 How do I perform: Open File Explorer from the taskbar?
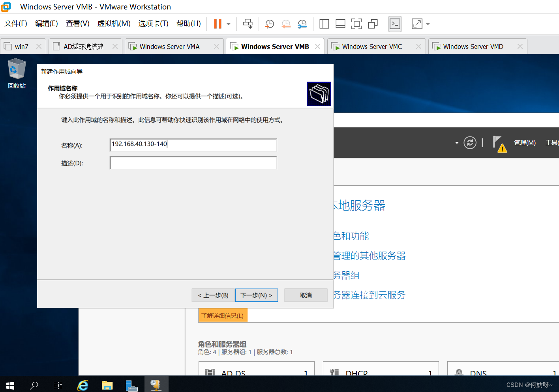[x=107, y=385]
